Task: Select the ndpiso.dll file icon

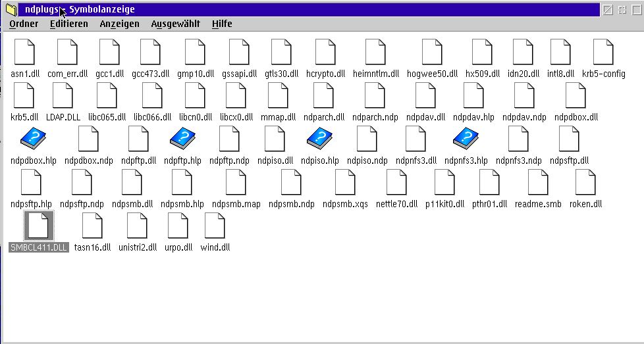Action: point(275,139)
